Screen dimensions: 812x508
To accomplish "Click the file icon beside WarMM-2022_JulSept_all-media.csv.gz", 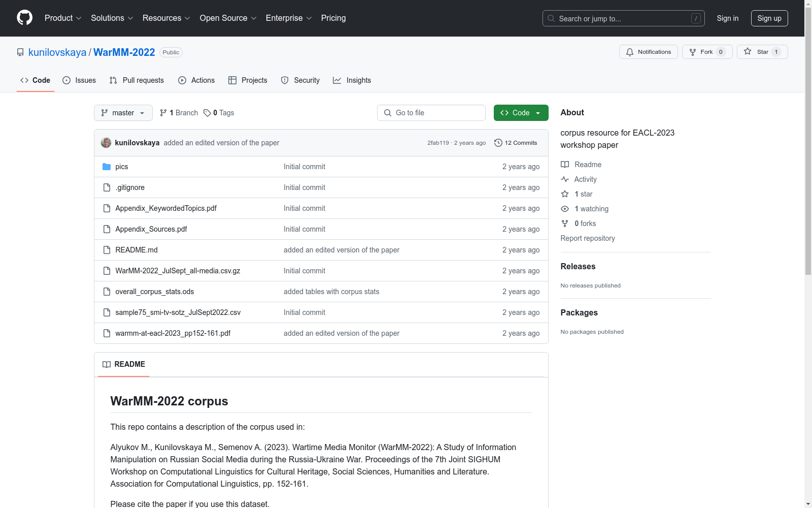I will point(107,271).
